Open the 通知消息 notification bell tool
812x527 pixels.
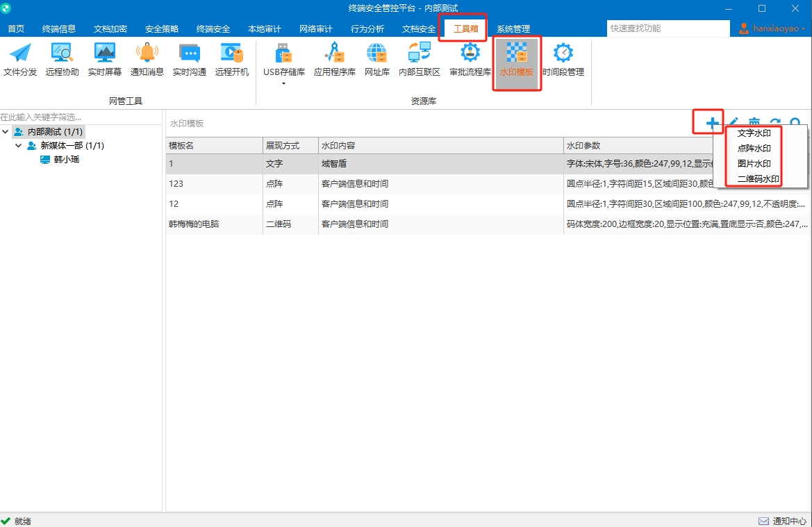coord(147,60)
